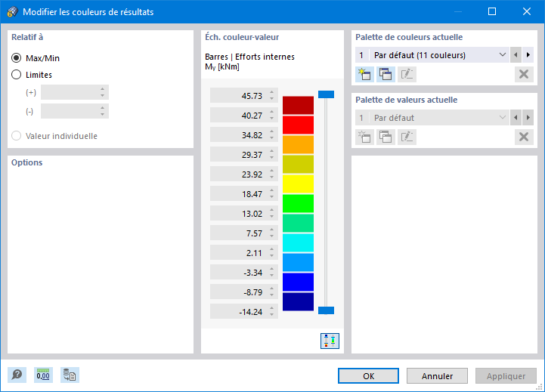Open the units and decimals 0,00 icon
545x392 pixels.
pos(43,375)
